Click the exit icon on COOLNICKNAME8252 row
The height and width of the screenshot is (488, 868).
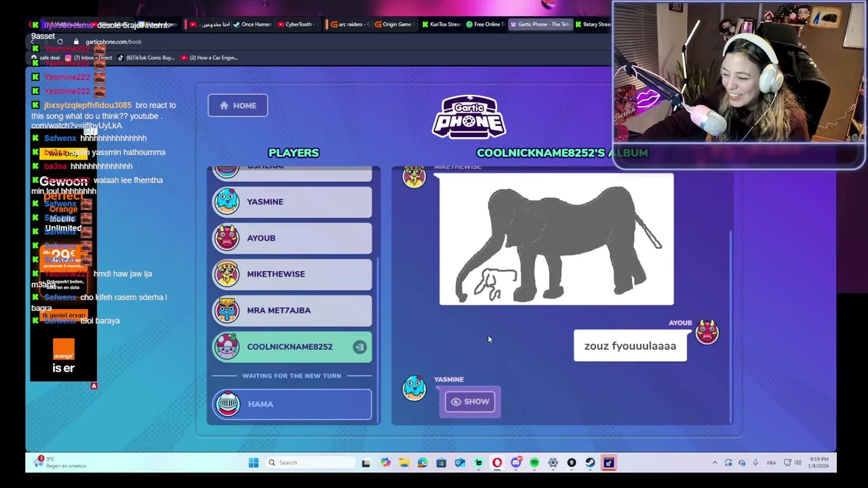click(359, 347)
